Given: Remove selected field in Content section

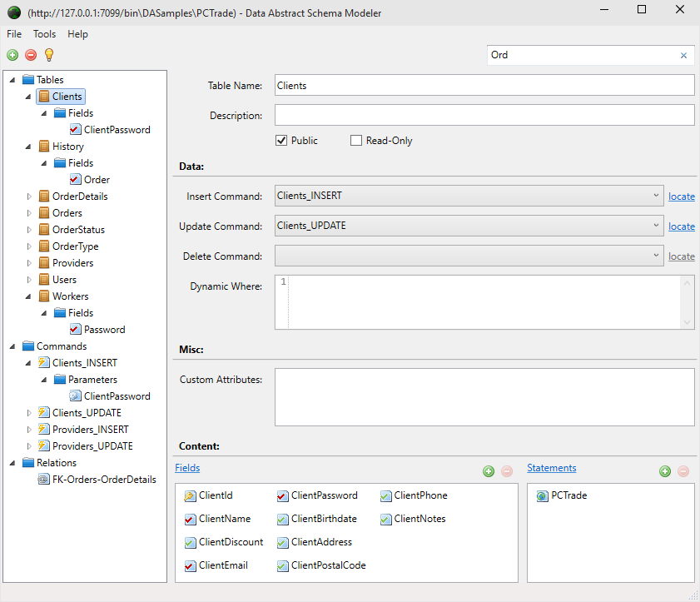Looking at the screenshot, I should coord(507,471).
